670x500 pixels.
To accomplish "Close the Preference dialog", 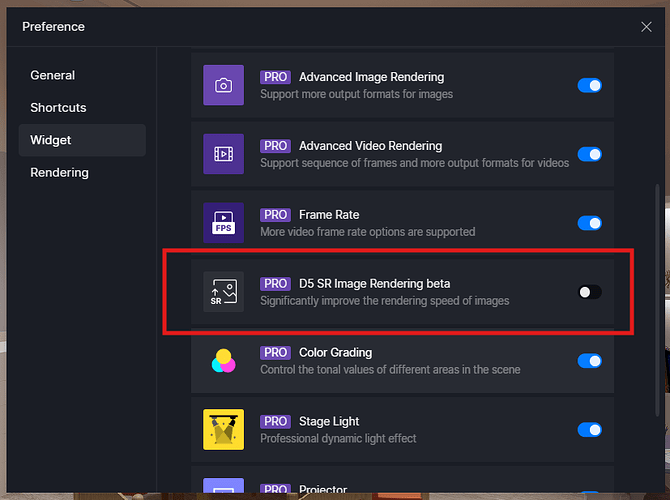I will (x=646, y=27).
